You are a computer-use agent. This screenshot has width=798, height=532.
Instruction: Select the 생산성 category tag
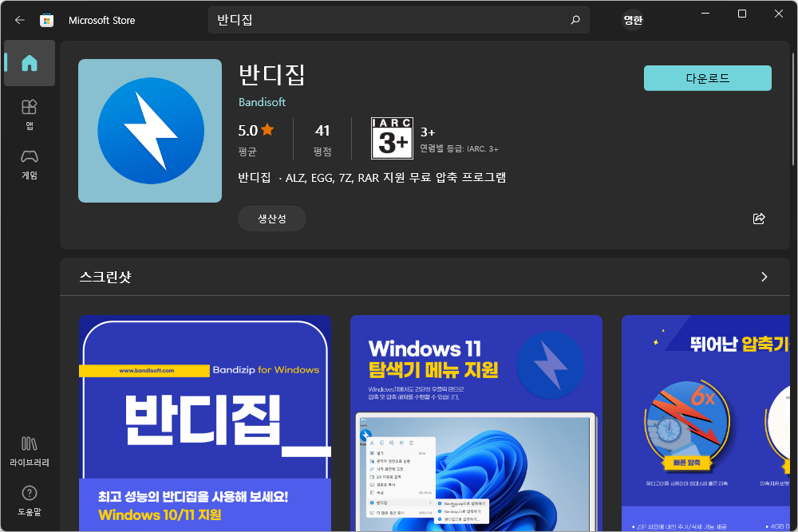click(x=272, y=219)
